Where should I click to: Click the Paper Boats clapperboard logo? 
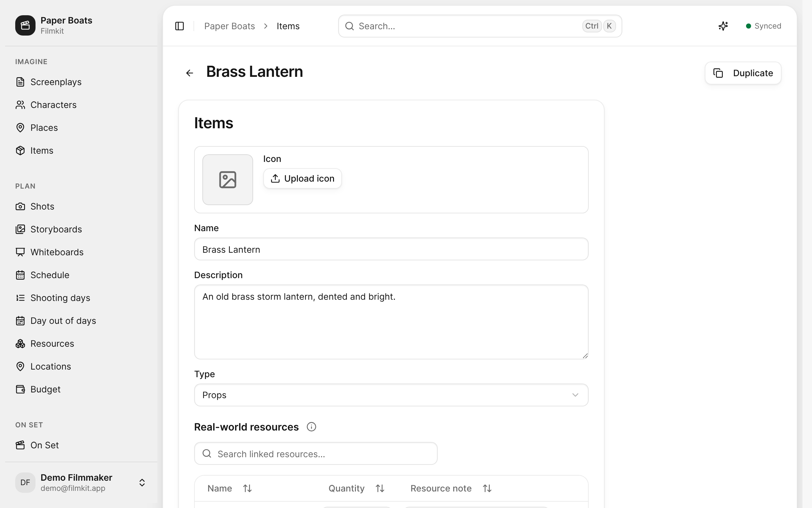click(x=25, y=25)
